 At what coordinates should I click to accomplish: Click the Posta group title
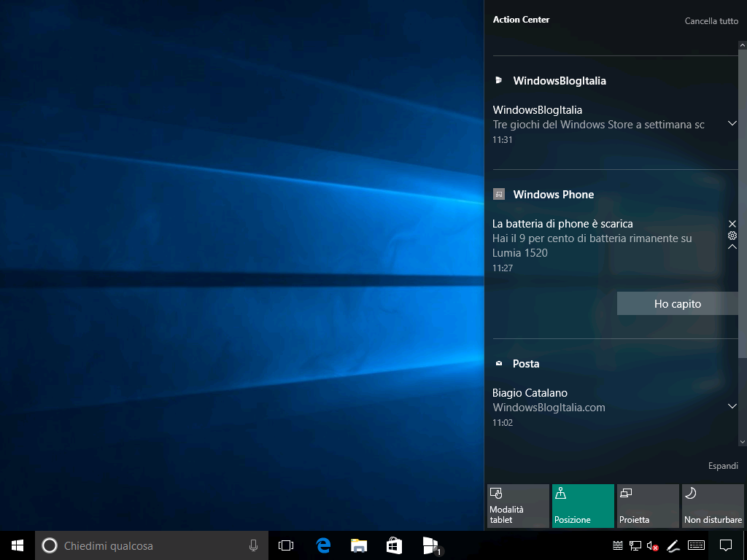pos(526,364)
